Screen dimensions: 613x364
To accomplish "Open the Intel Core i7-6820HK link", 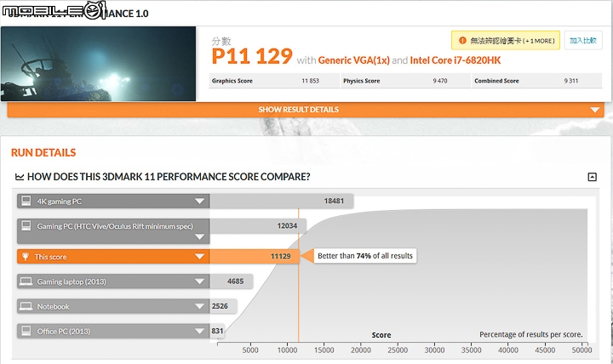I will [x=455, y=60].
